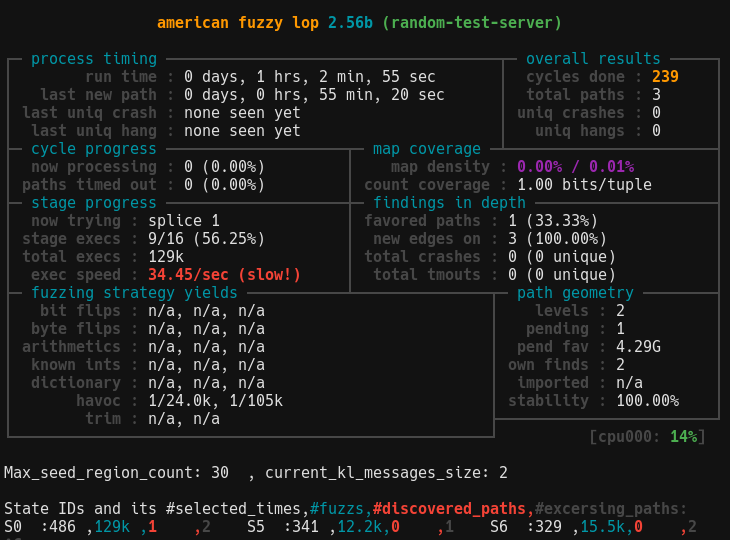Click byte flips 'n/a, n/a, n/a' value
This screenshot has width=730, height=540.
206,329
